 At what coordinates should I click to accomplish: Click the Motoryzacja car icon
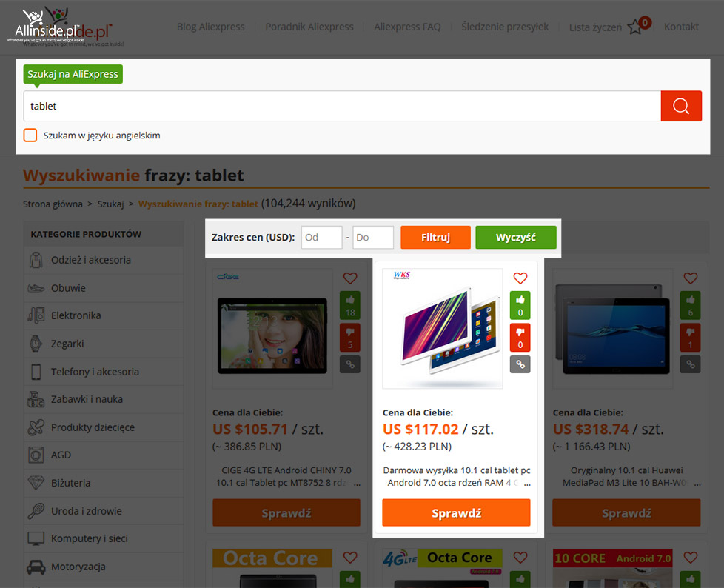click(36, 567)
